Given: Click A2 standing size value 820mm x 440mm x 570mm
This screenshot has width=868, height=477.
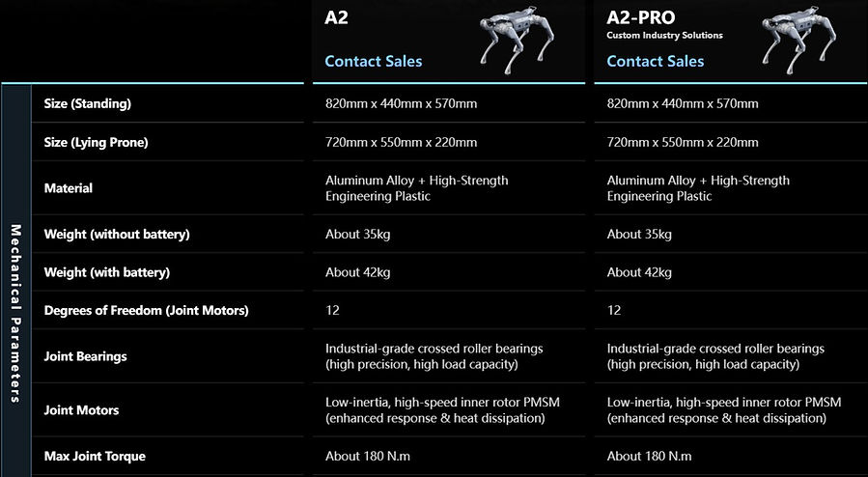Looking at the screenshot, I should tap(401, 103).
